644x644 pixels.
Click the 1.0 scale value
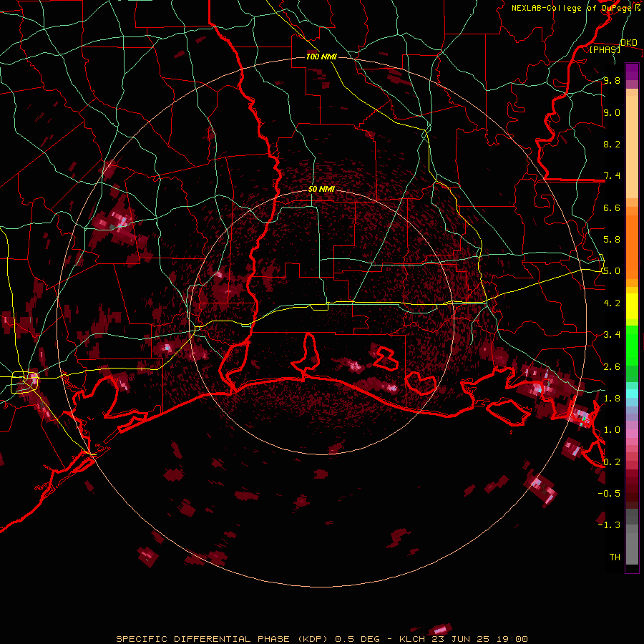(612, 430)
